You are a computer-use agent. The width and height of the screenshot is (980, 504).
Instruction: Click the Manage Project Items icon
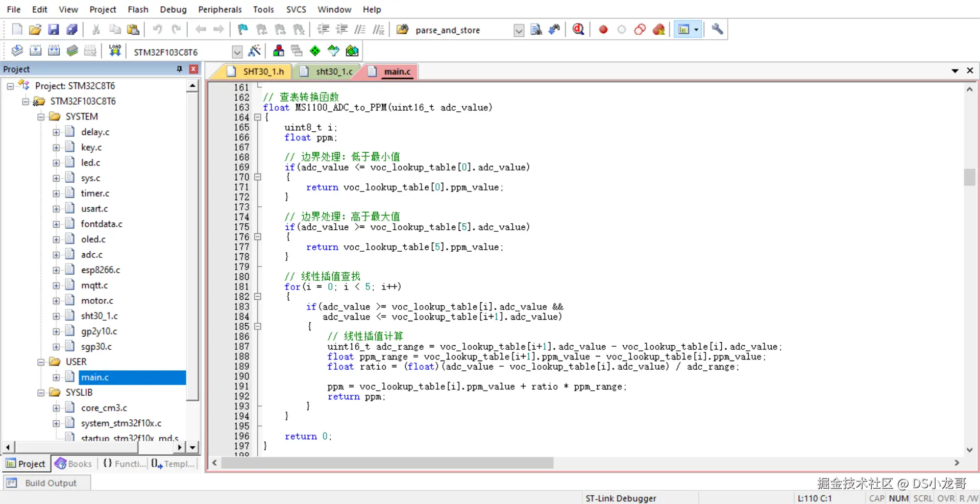coord(278,51)
